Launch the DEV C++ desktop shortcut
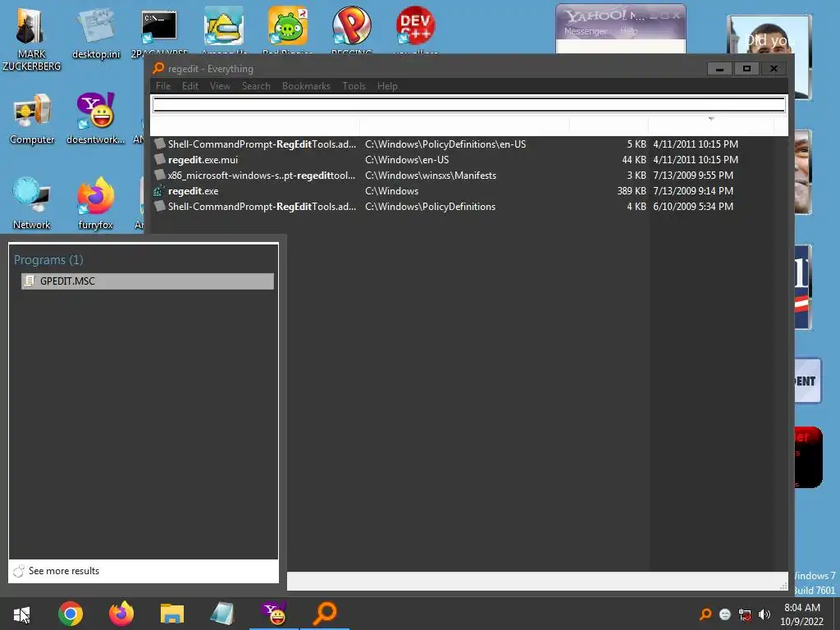This screenshot has width=840, height=630. click(x=415, y=25)
